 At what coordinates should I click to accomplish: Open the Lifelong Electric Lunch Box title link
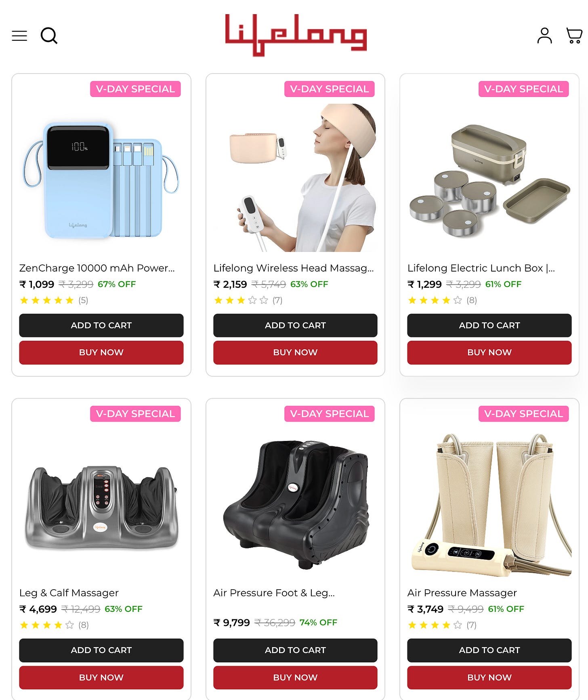click(481, 268)
